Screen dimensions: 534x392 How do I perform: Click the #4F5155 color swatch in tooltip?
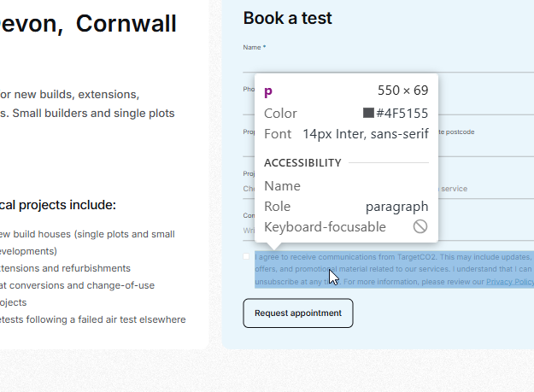(368, 113)
